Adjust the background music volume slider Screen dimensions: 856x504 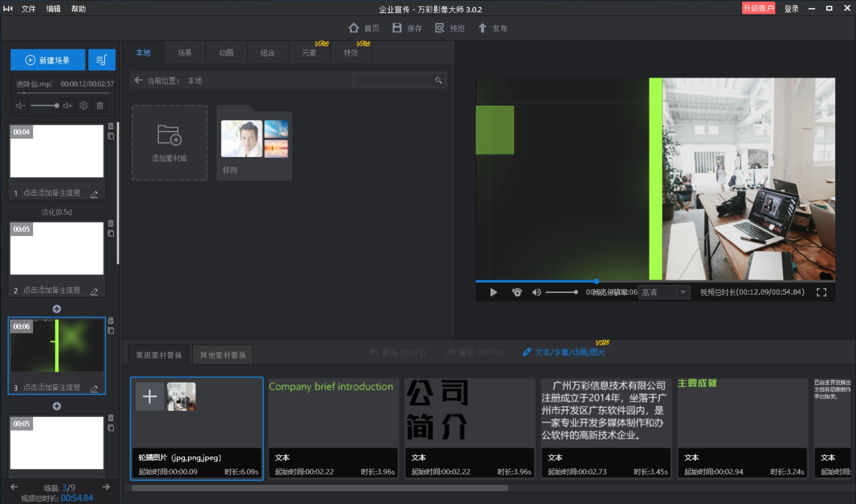click(45, 105)
